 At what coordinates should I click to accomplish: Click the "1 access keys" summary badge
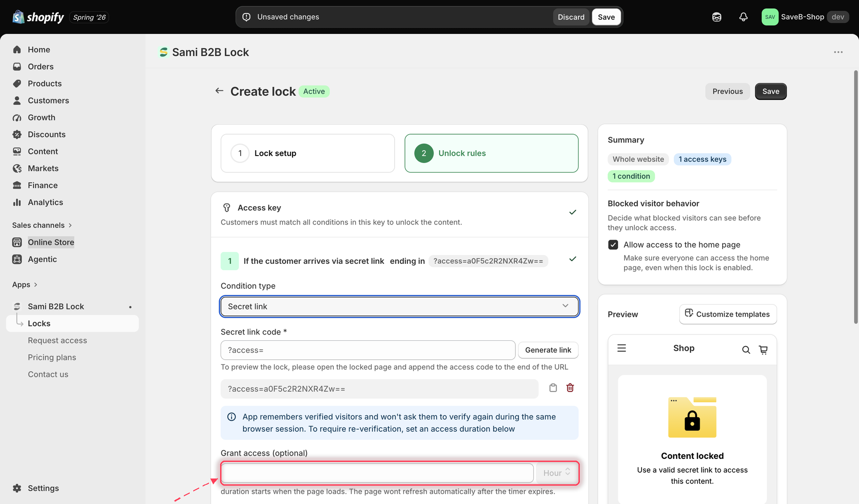702,159
